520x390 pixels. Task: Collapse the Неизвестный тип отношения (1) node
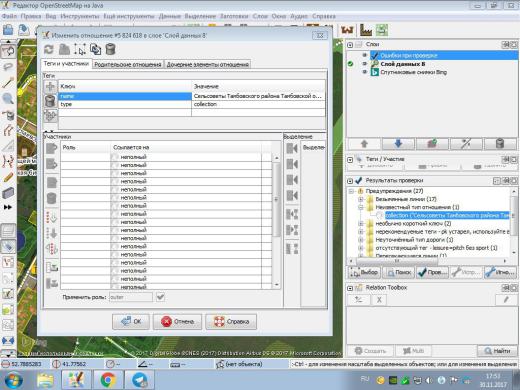point(360,207)
